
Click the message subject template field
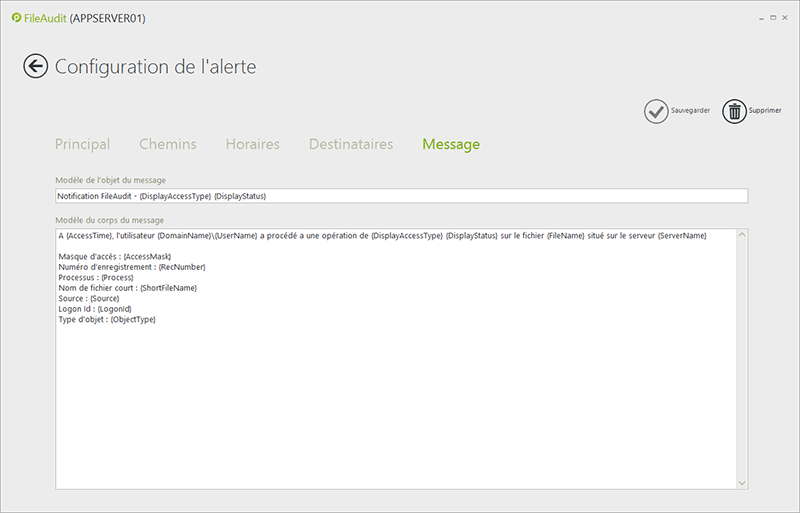pos(400,196)
